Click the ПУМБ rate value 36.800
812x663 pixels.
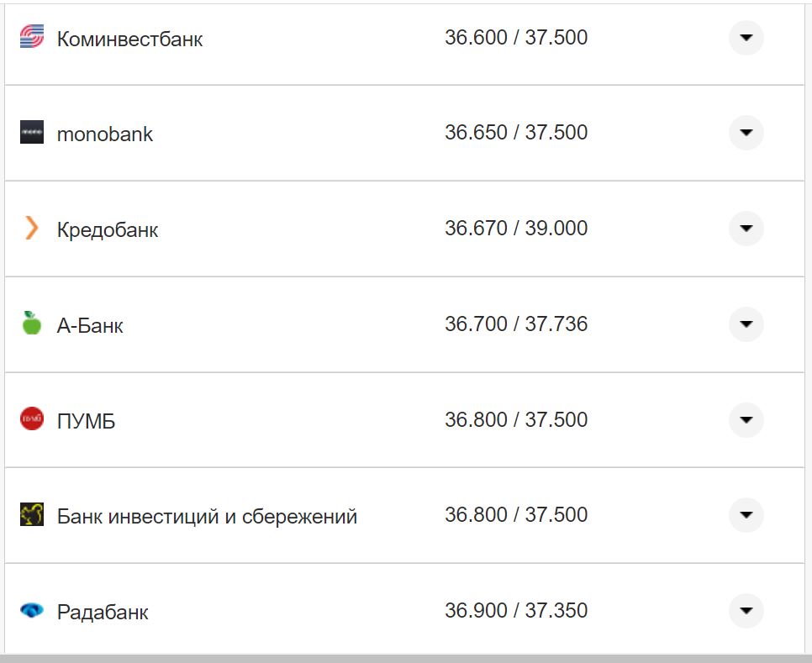point(476,419)
